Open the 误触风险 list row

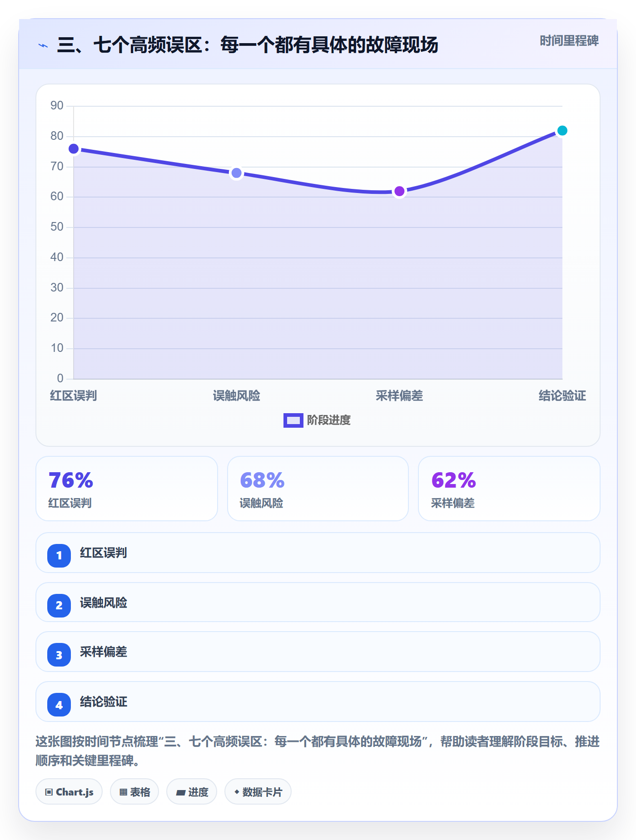point(318,603)
